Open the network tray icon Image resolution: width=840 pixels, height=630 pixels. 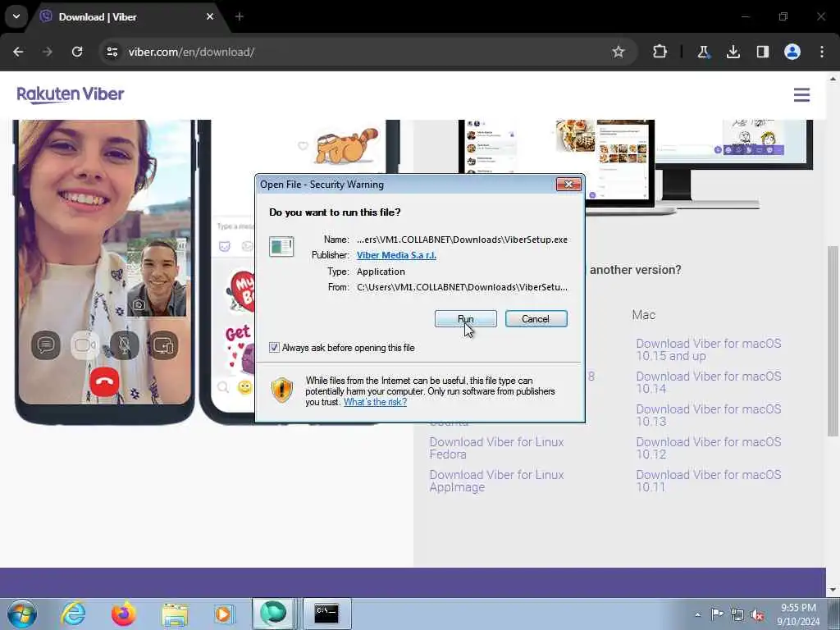[737, 614]
